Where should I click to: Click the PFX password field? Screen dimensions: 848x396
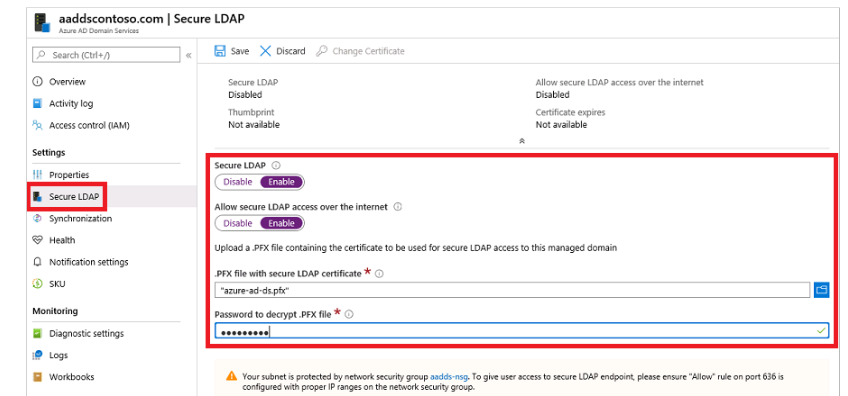pyautogui.click(x=522, y=331)
